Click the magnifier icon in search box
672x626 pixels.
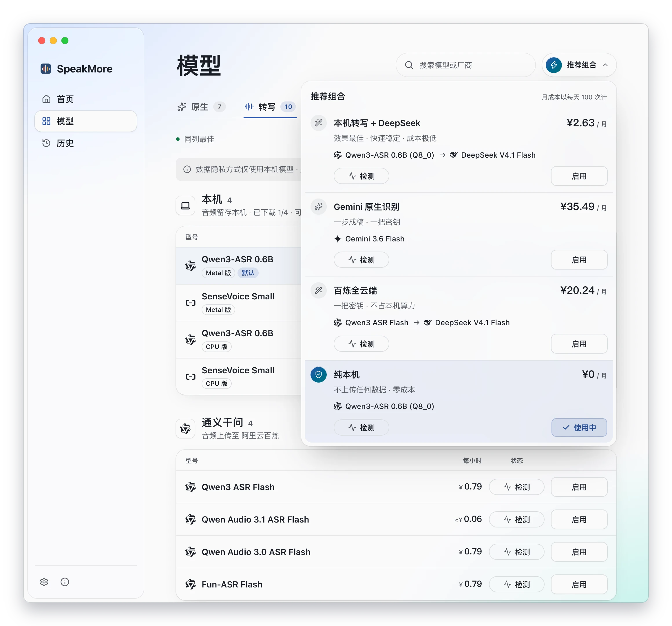click(x=409, y=65)
